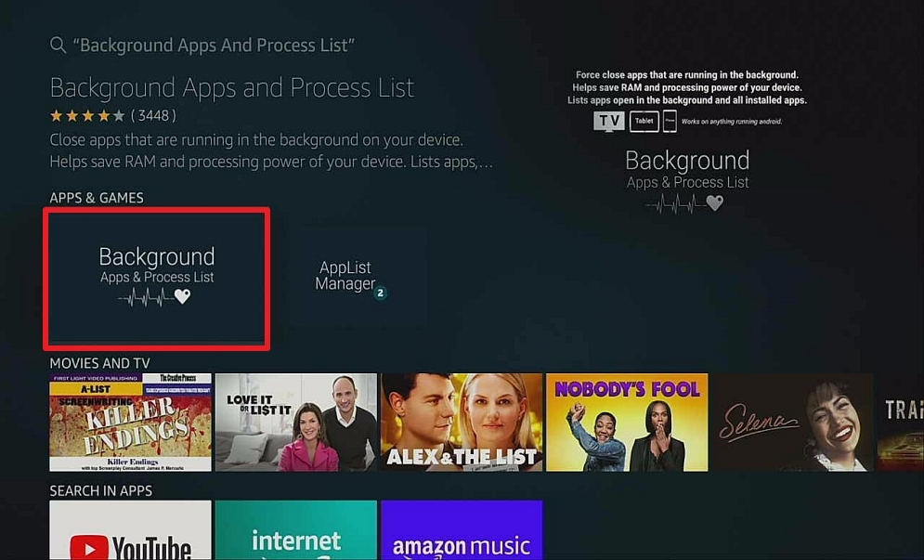The image size is (924, 560).
Task: Open Background Apps & Process List app tile
Action: pos(157,279)
